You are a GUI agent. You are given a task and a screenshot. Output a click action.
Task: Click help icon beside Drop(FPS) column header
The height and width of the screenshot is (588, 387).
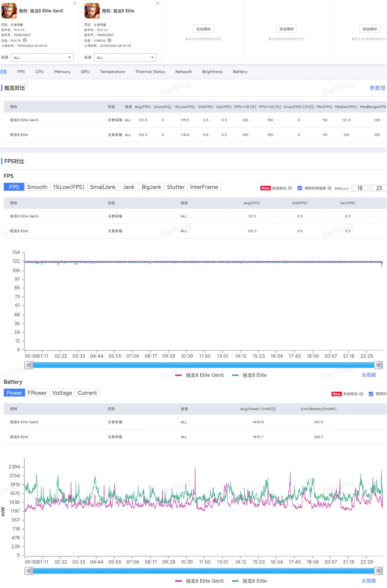(312, 107)
